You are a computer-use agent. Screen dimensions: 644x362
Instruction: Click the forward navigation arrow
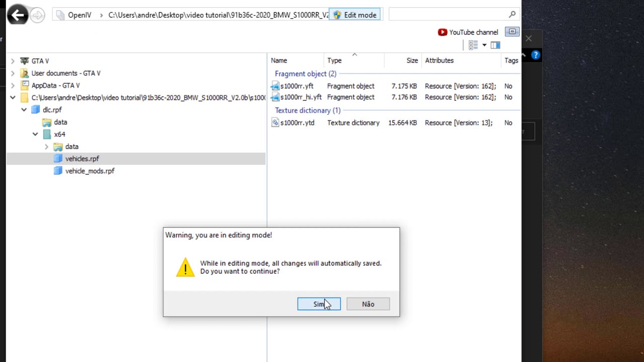37,15
